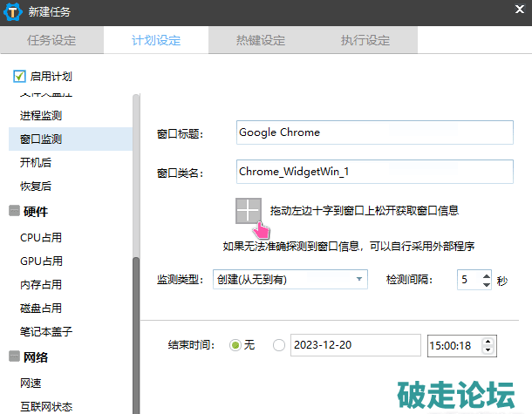Click the sidebar vertical scrollbar
This screenshot has width=532, height=414.
(x=135, y=331)
